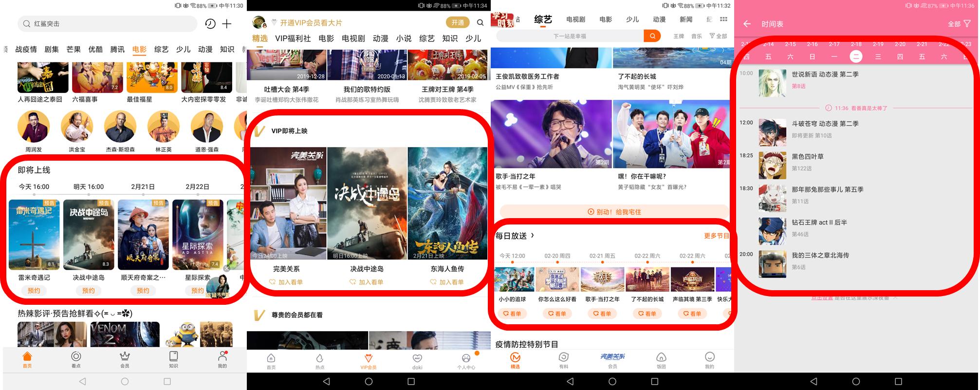
Task: Toggle 预约 reservation for 雷米奇遇记
Action: [34, 291]
